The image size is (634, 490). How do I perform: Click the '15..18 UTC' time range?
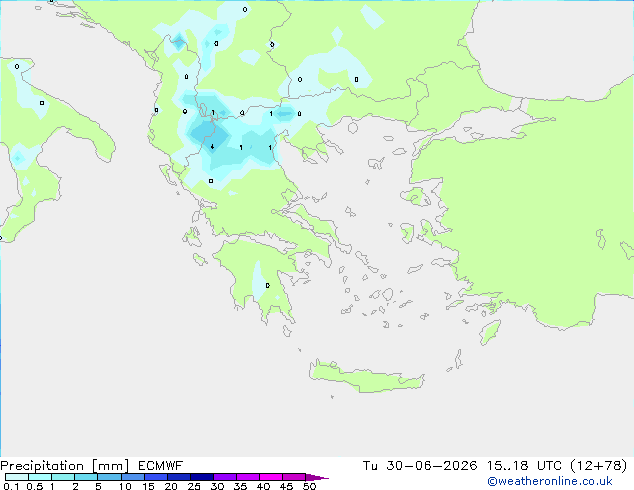524,466
